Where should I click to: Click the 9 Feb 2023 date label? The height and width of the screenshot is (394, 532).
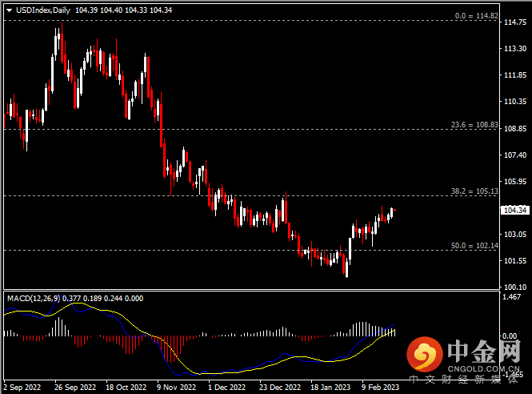tap(380, 386)
